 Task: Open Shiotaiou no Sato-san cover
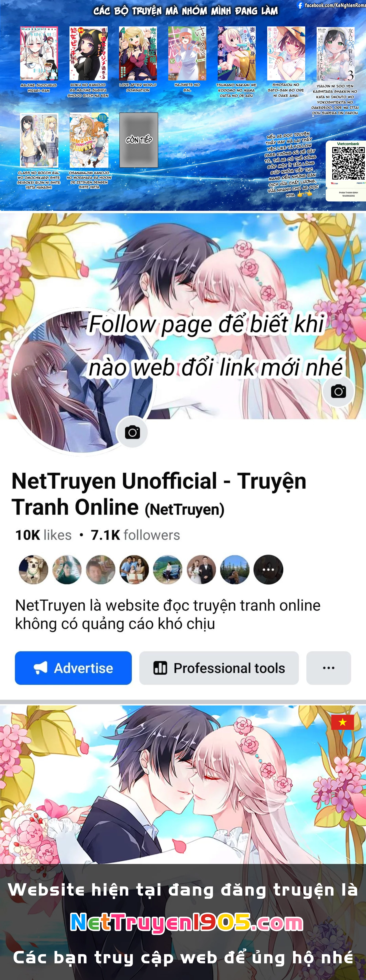286,53
